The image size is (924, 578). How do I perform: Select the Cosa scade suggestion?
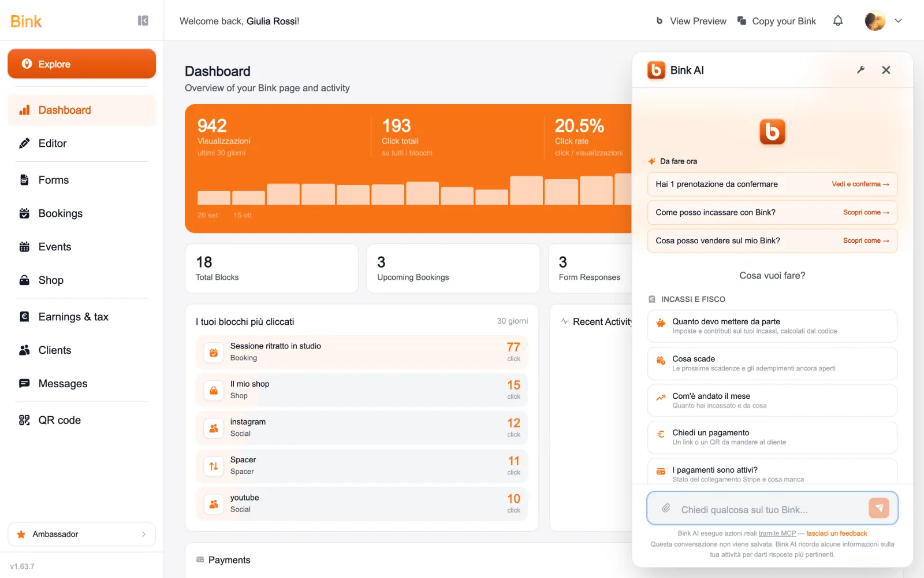(x=772, y=363)
